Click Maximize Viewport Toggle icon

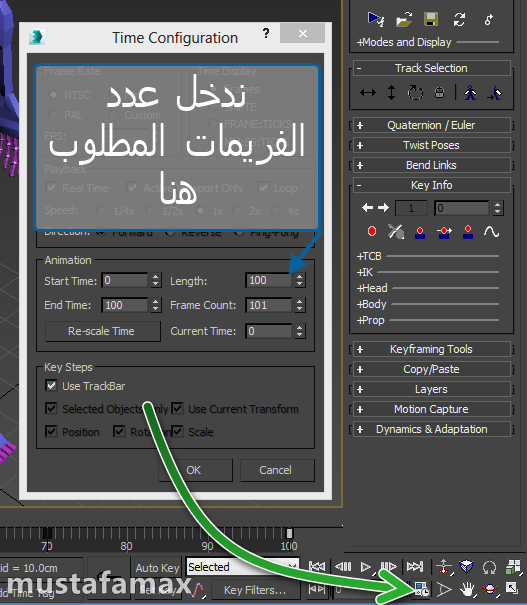pyautogui.click(x=512, y=588)
